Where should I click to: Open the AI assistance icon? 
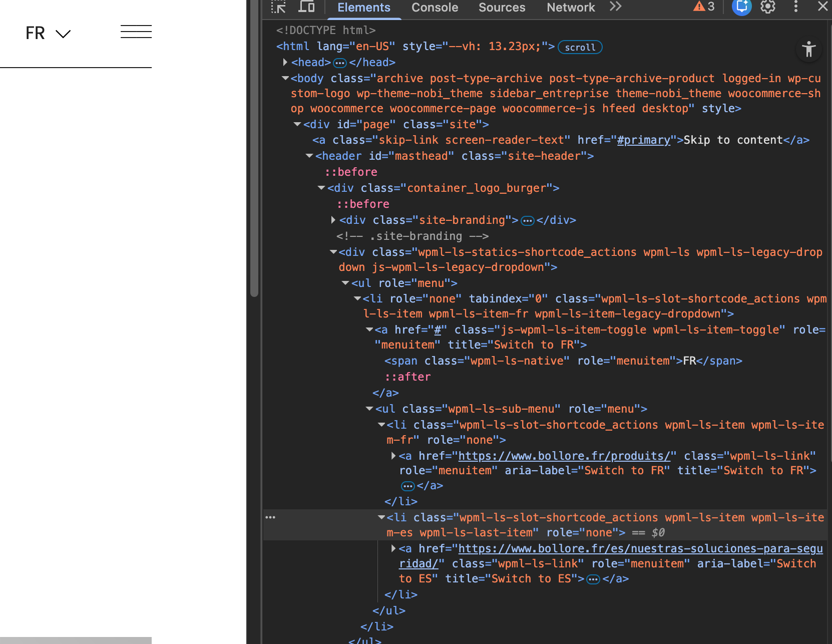pyautogui.click(x=741, y=7)
